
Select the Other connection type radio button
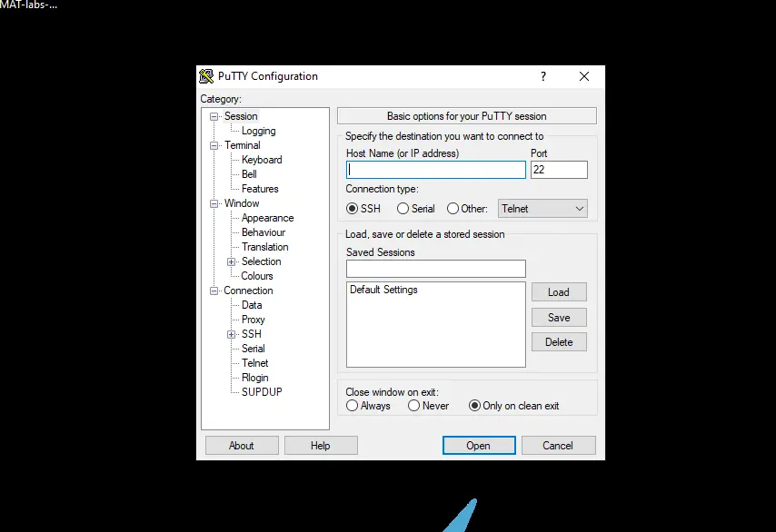[x=453, y=209]
